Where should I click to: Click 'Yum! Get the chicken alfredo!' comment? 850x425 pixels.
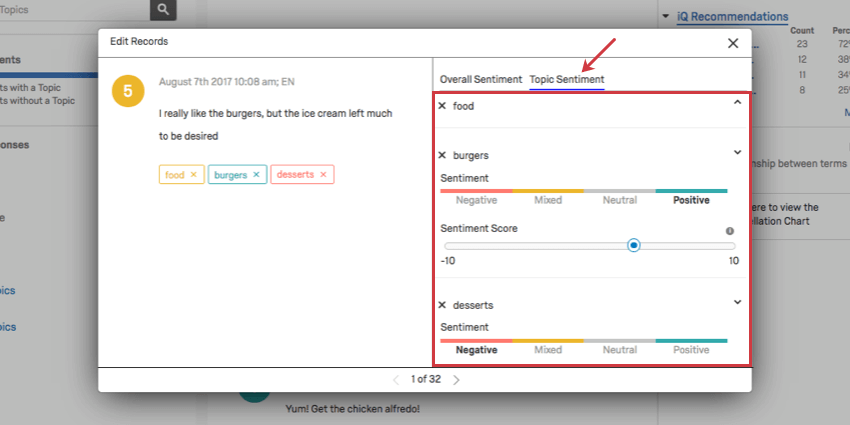point(352,409)
